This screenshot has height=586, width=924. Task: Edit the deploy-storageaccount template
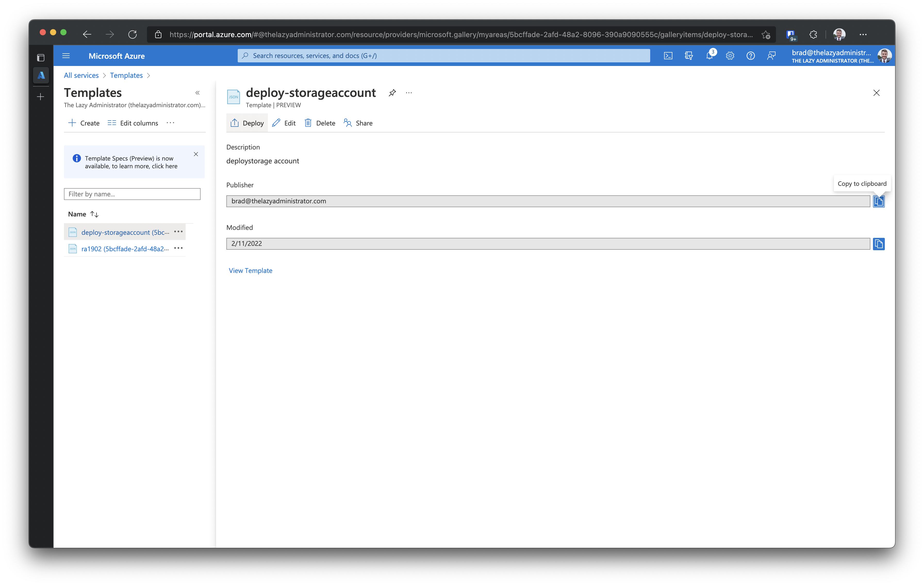[x=284, y=123]
